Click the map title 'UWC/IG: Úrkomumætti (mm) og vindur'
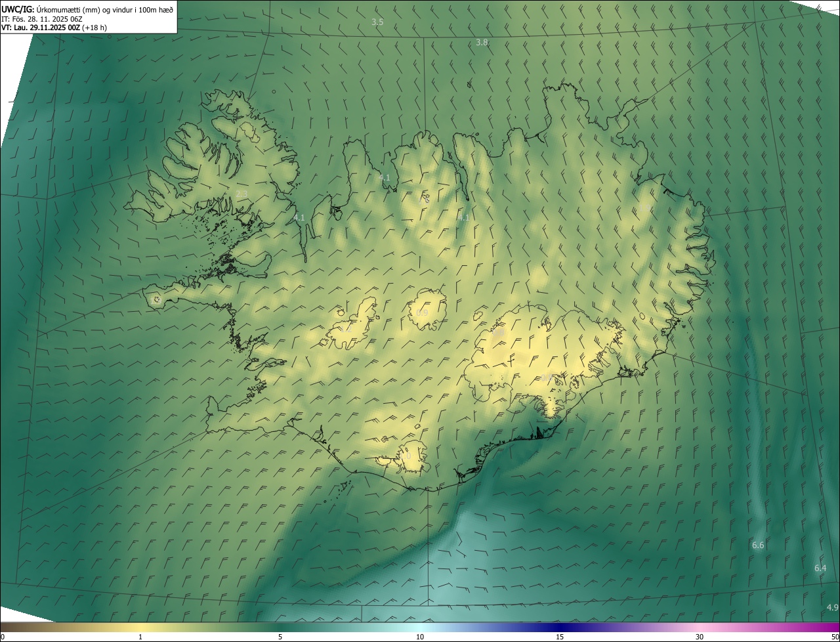The width and height of the screenshot is (840, 642). coord(87,9)
